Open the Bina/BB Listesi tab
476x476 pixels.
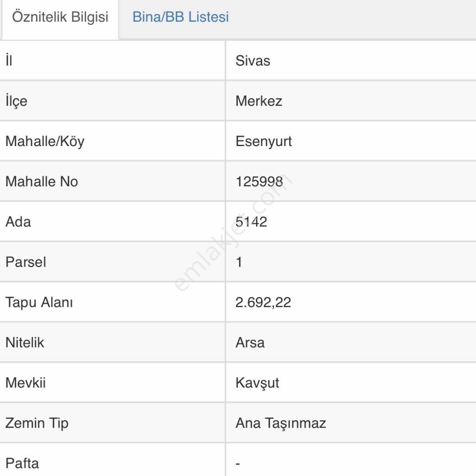[x=180, y=17]
